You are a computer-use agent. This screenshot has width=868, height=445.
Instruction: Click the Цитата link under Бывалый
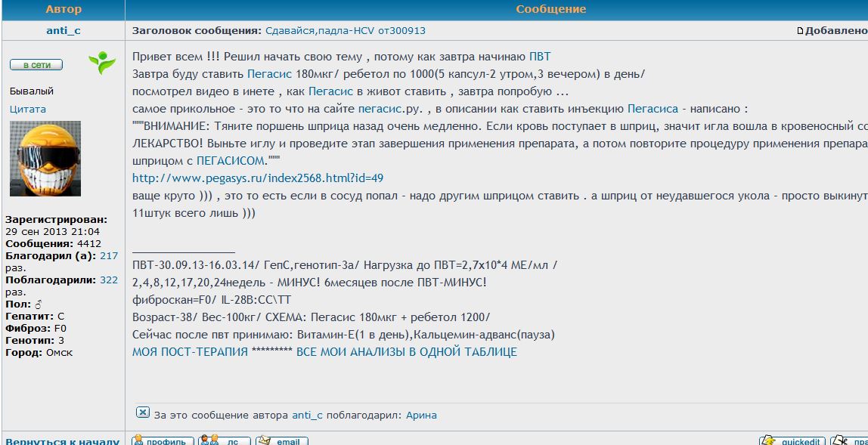28,109
